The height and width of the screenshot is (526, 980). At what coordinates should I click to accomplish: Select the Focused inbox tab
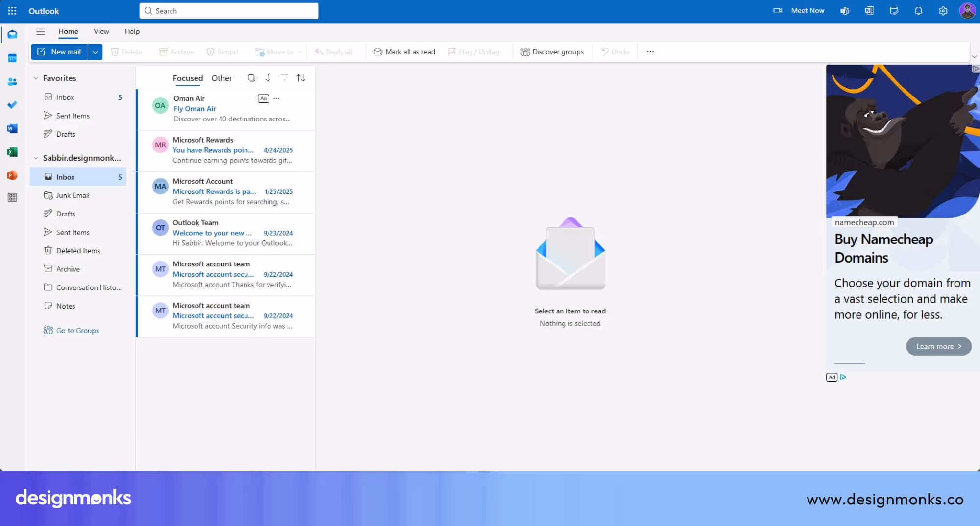(x=188, y=78)
